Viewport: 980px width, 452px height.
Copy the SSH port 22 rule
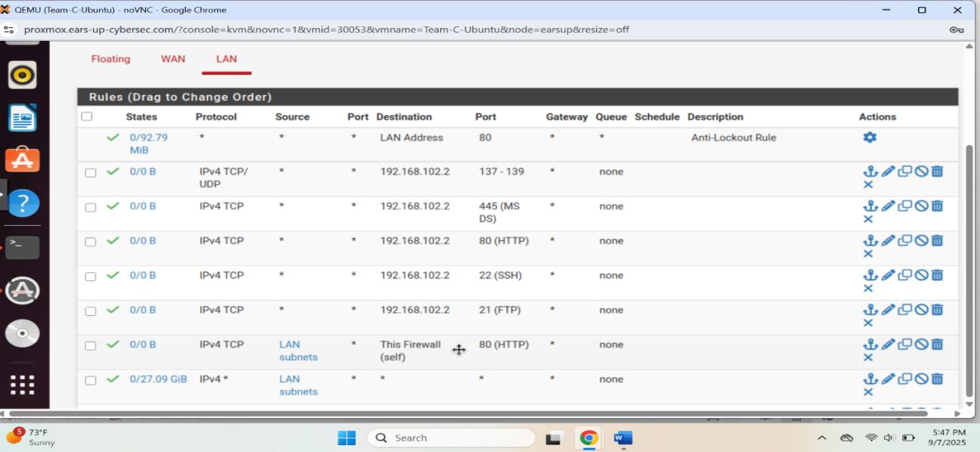click(x=904, y=275)
